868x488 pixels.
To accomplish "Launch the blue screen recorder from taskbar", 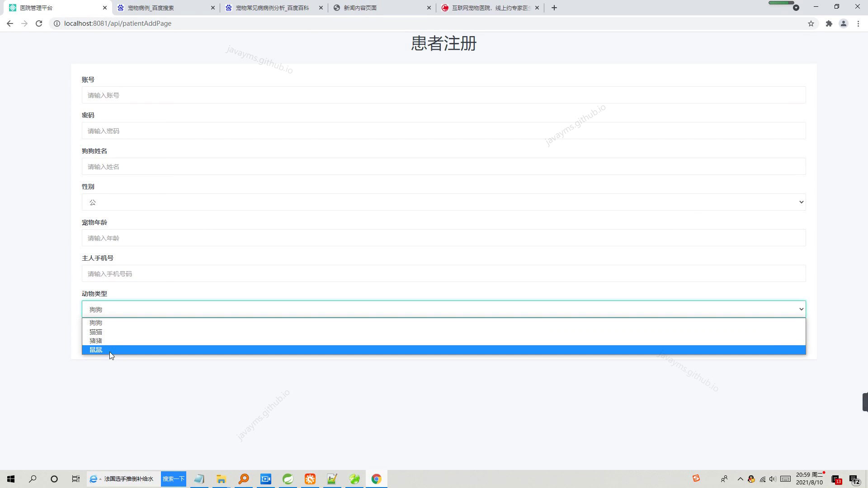I will click(265, 479).
